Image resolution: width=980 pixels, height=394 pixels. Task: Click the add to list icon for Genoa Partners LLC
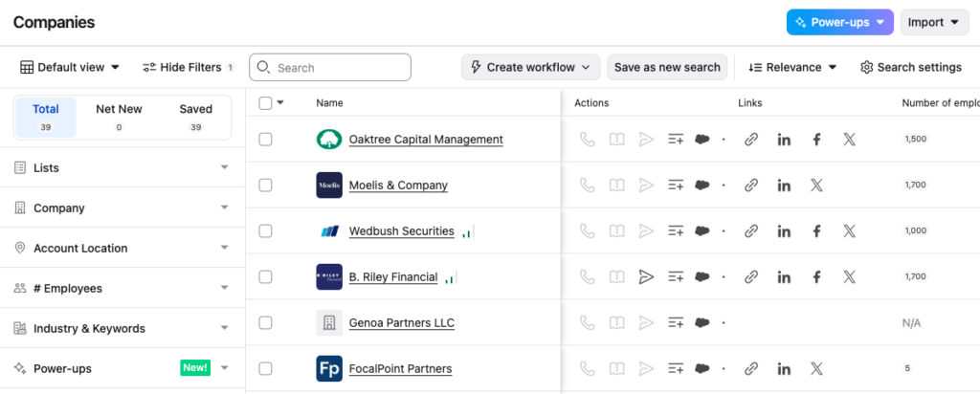[676, 323]
